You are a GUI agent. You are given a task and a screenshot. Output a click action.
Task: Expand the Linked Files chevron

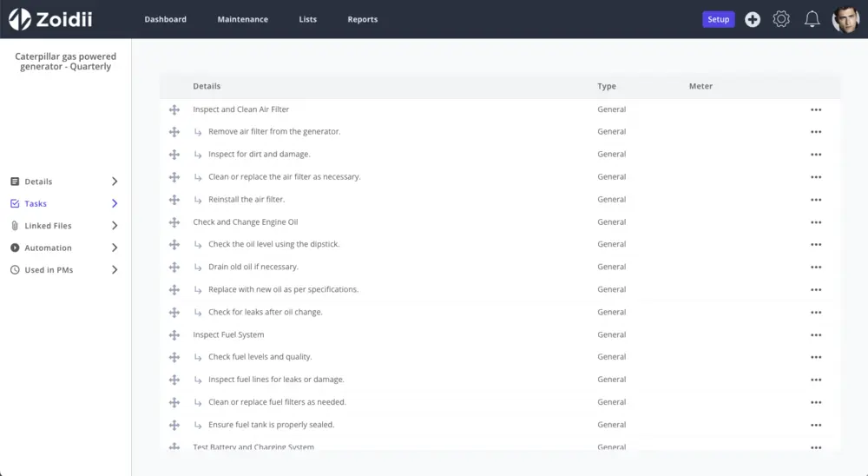pyautogui.click(x=115, y=226)
